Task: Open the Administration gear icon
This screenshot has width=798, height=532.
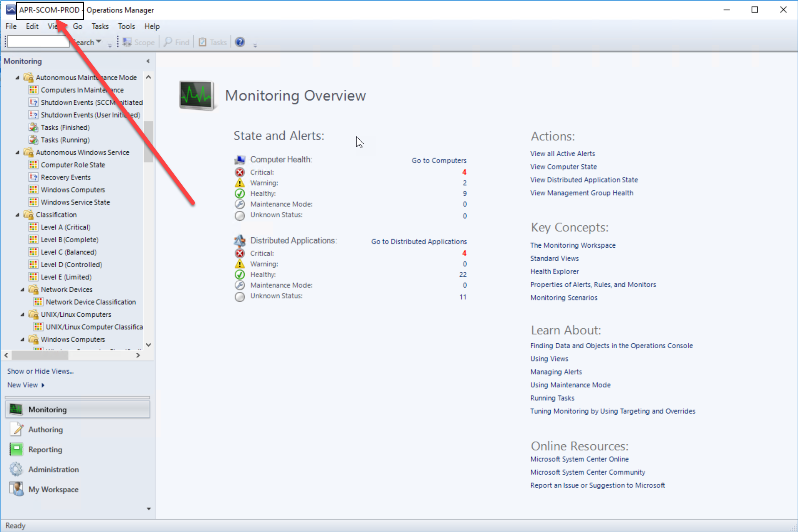Action: (x=17, y=469)
